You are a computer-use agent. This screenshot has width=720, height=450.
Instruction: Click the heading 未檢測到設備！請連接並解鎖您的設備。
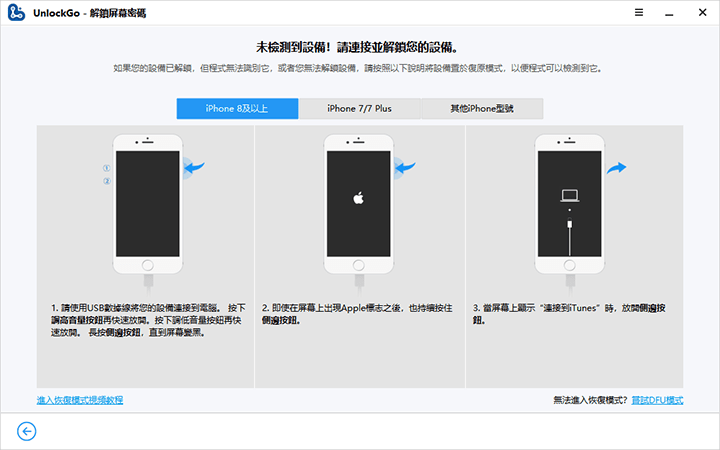tap(357, 47)
